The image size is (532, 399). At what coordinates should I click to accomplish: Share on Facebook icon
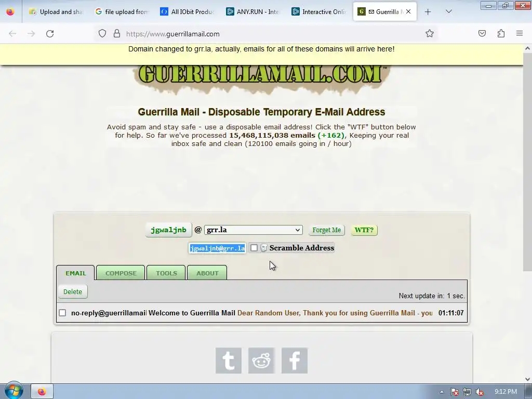click(295, 361)
